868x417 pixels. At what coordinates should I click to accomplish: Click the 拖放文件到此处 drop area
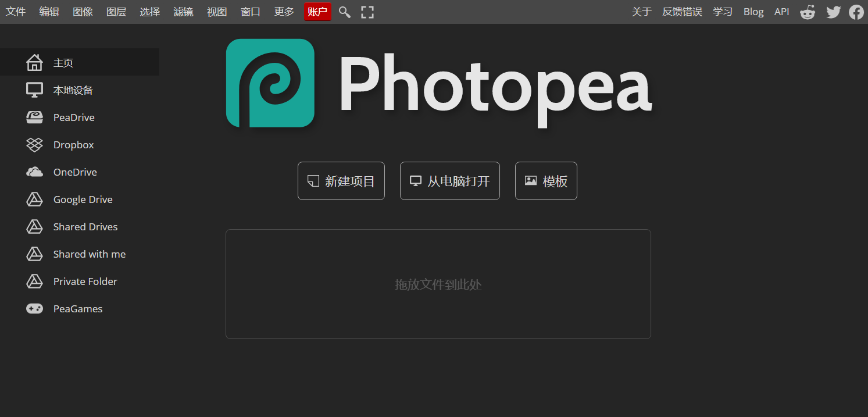[x=438, y=284]
